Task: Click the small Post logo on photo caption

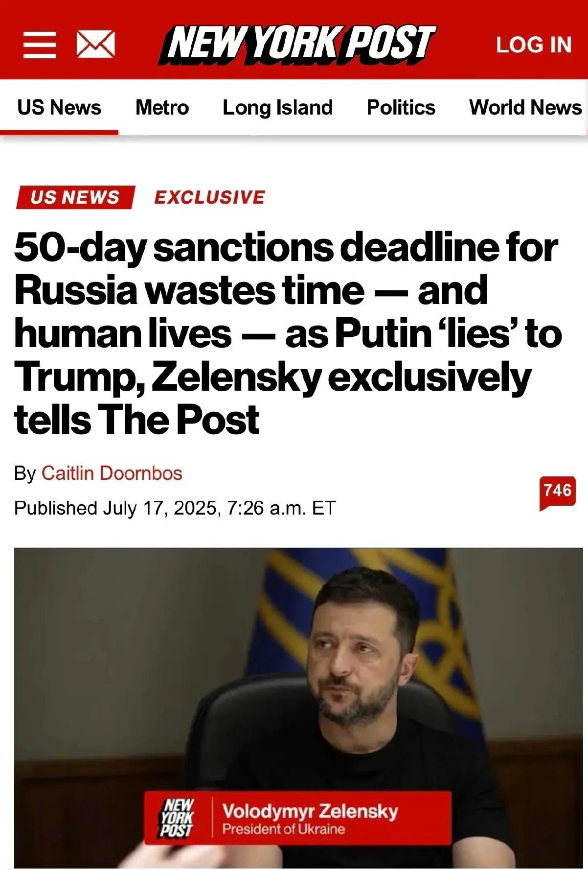Action: [178, 818]
